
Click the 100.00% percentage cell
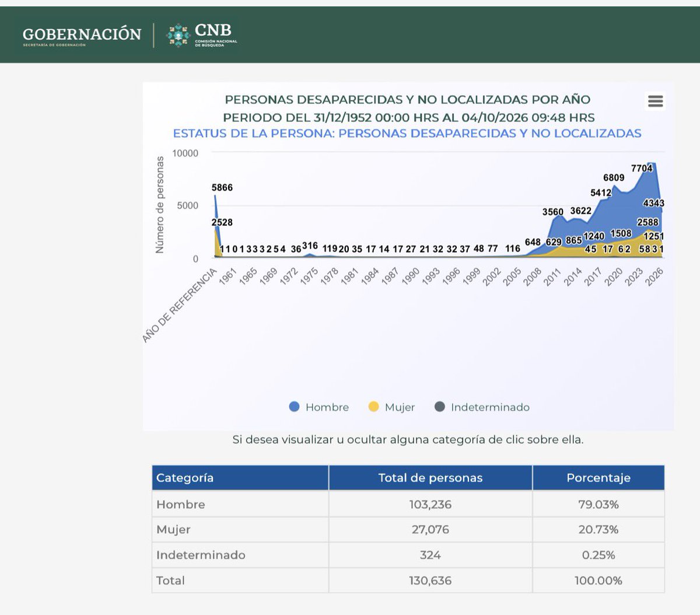tap(598, 581)
